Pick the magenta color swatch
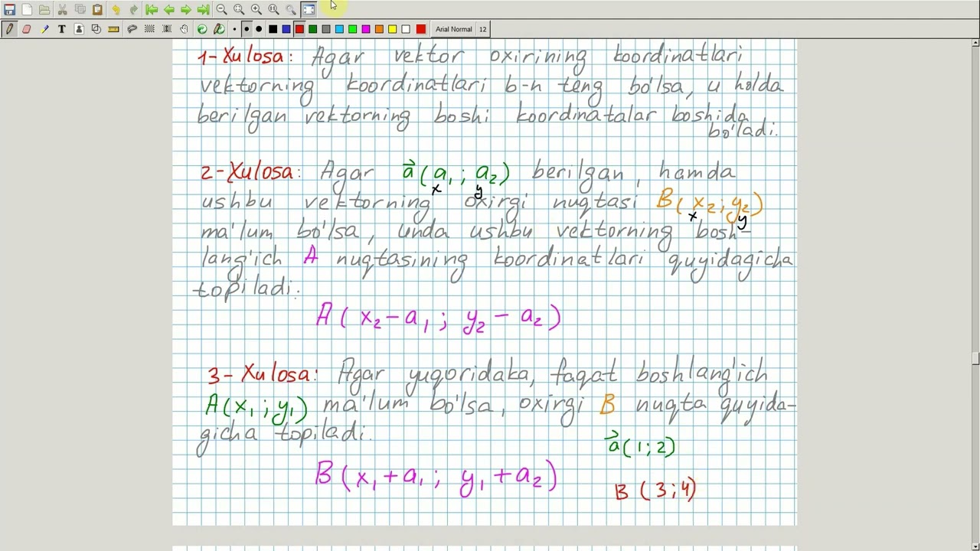 click(x=366, y=29)
